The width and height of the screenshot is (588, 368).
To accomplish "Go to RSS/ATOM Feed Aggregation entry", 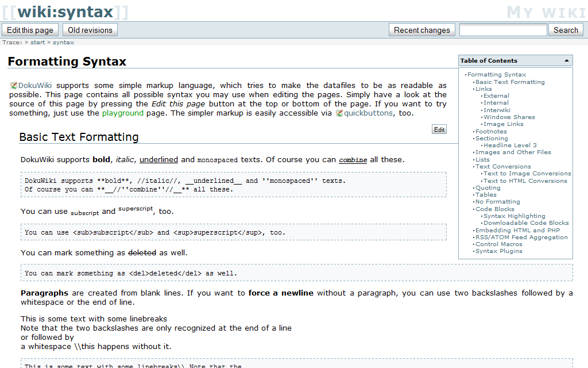I will click(521, 237).
